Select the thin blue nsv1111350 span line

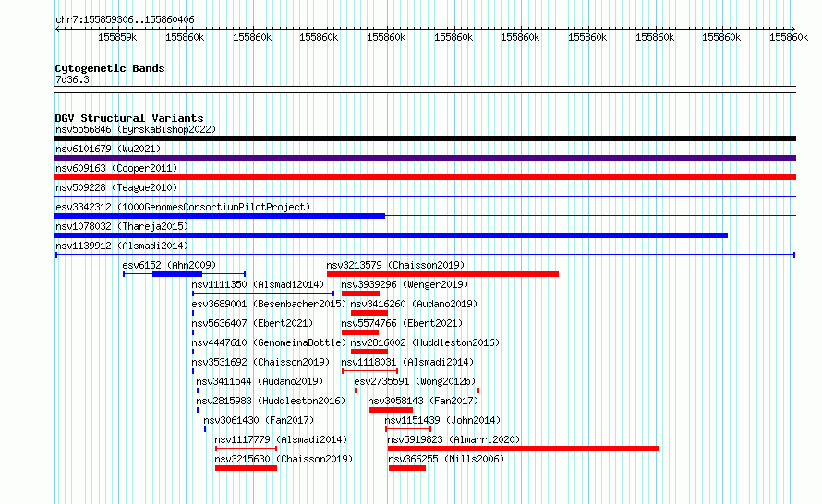point(263,294)
